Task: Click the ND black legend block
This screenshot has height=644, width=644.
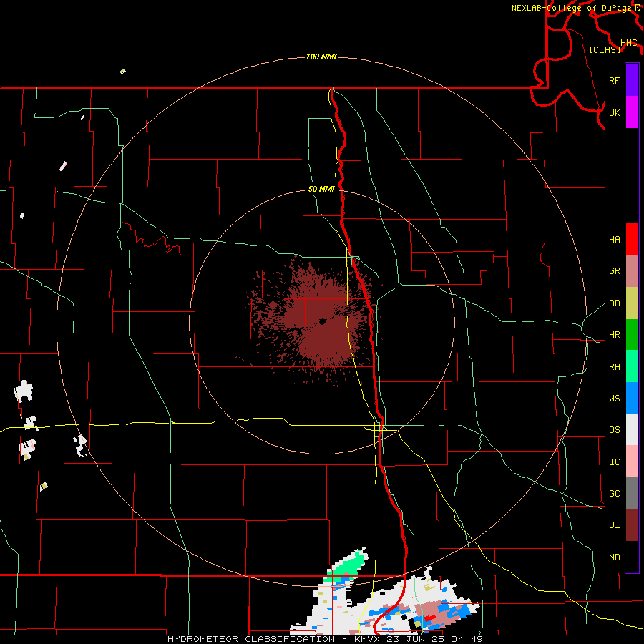Action: click(x=632, y=557)
